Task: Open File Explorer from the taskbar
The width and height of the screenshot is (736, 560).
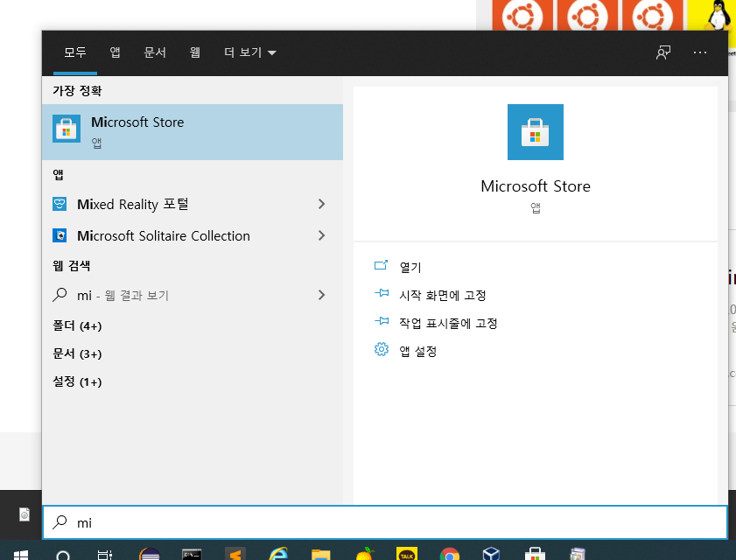Action: pos(320,555)
